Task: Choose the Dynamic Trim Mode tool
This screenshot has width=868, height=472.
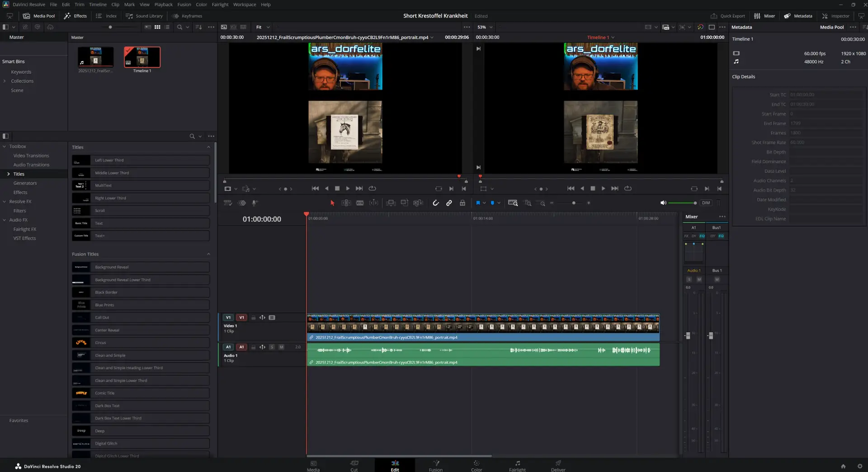Action: (373, 203)
